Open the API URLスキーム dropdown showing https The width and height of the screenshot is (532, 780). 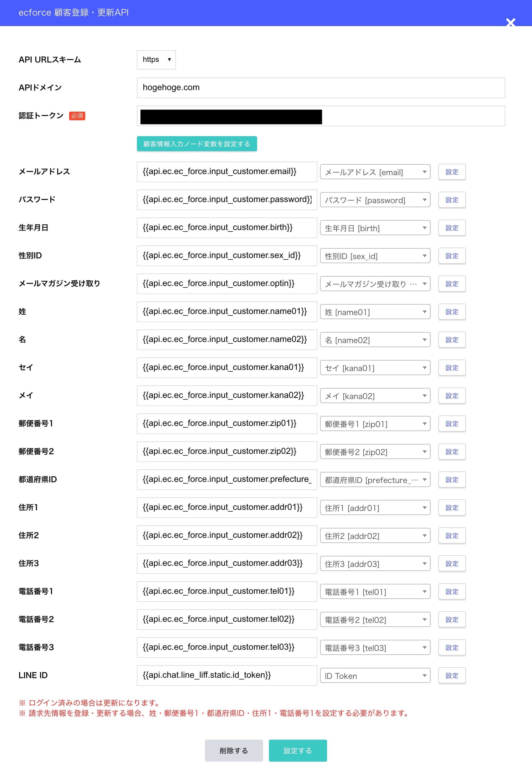coord(156,59)
